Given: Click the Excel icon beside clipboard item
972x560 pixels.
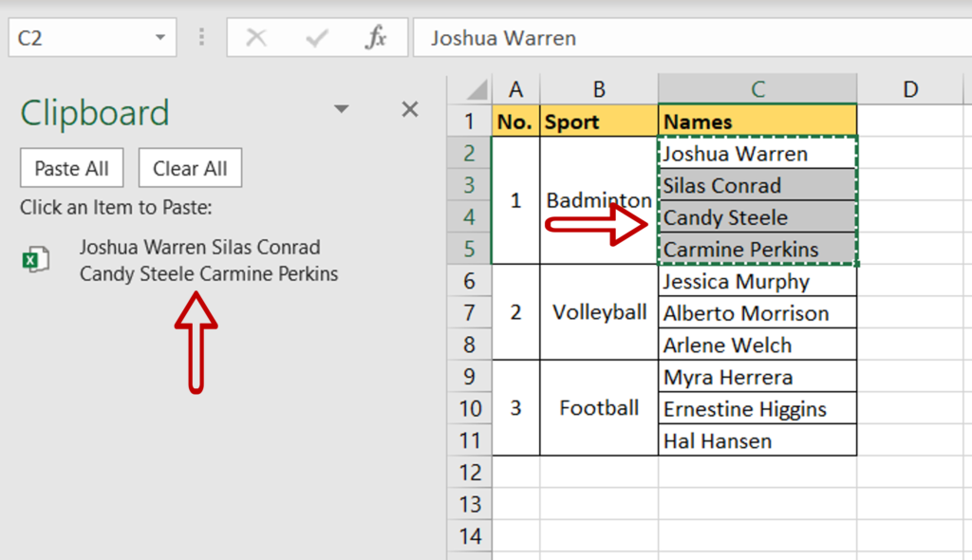Looking at the screenshot, I should coord(36,259).
